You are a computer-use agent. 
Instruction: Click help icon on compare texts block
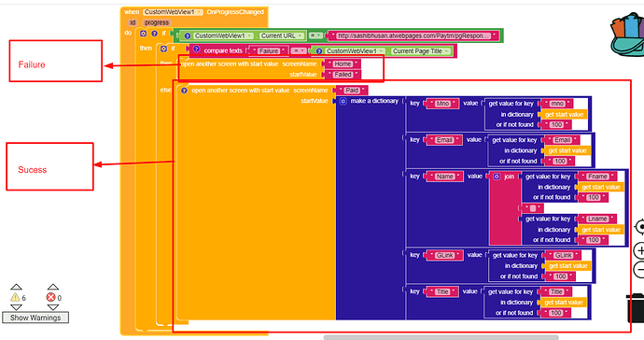(196, 49)
